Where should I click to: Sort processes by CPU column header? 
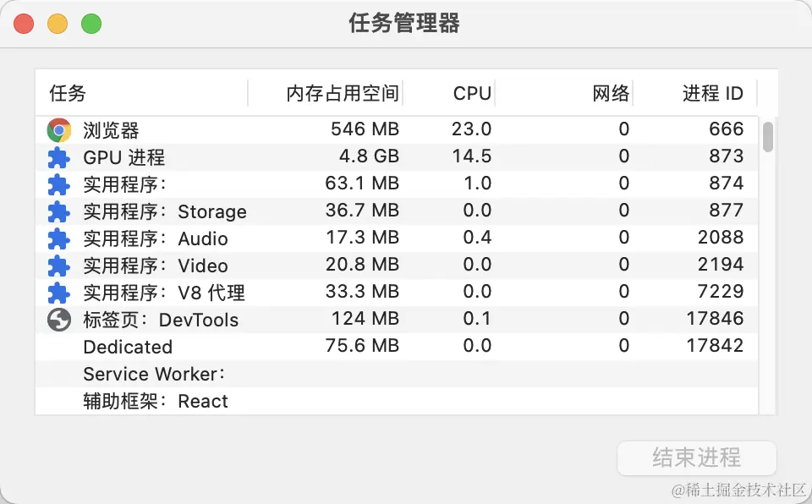pyautogui.click(x=472, y=93)
